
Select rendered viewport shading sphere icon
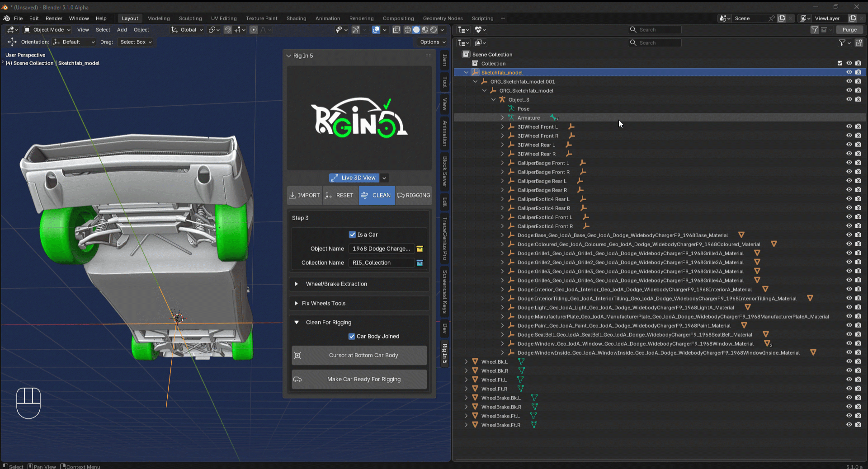(434, 30)
